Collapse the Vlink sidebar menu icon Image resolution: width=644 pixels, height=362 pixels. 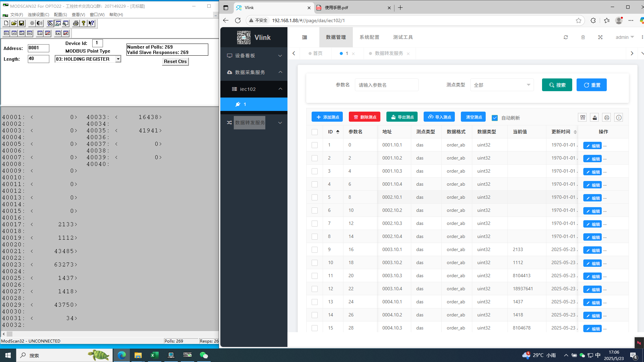305,37
